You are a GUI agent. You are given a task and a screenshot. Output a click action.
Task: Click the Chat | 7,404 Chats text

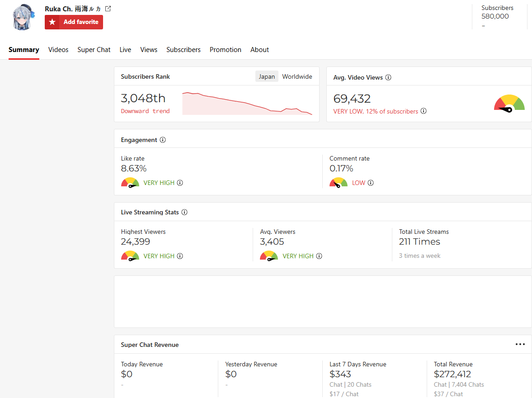[x=459, y=384]
